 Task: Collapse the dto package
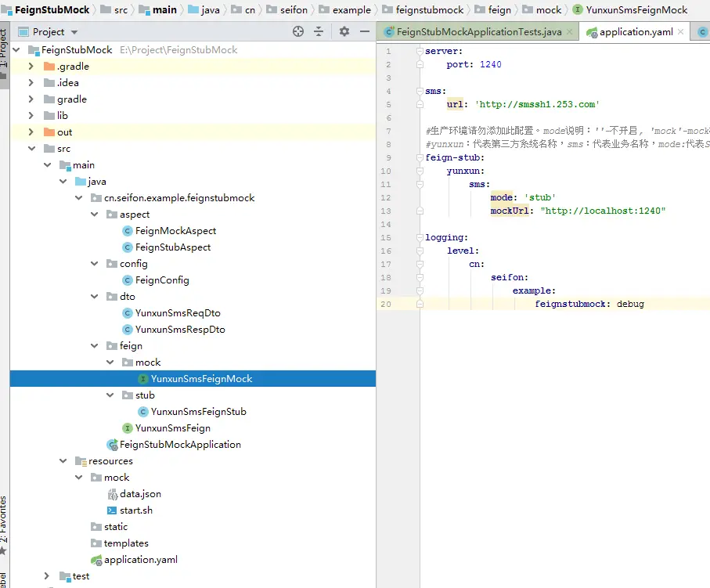click(94, 297)
